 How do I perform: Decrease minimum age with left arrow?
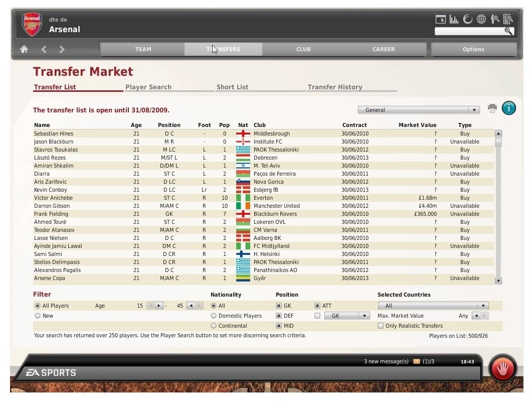151,306
